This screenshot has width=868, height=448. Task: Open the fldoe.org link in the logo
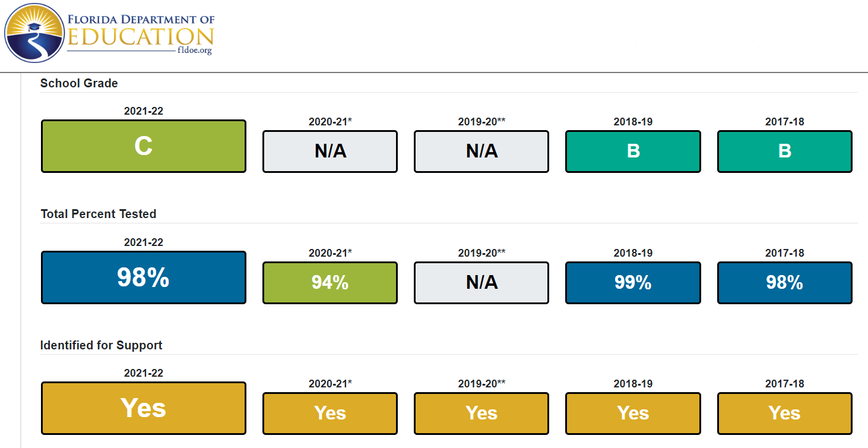[194, 51]
